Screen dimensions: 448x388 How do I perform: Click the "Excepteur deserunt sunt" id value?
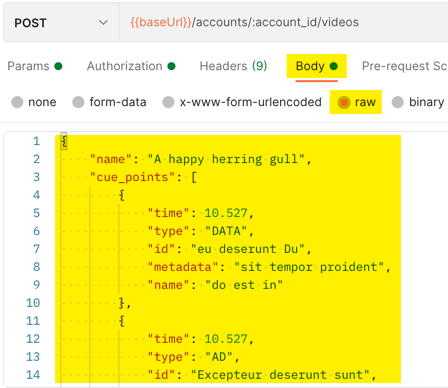point(280,375)
